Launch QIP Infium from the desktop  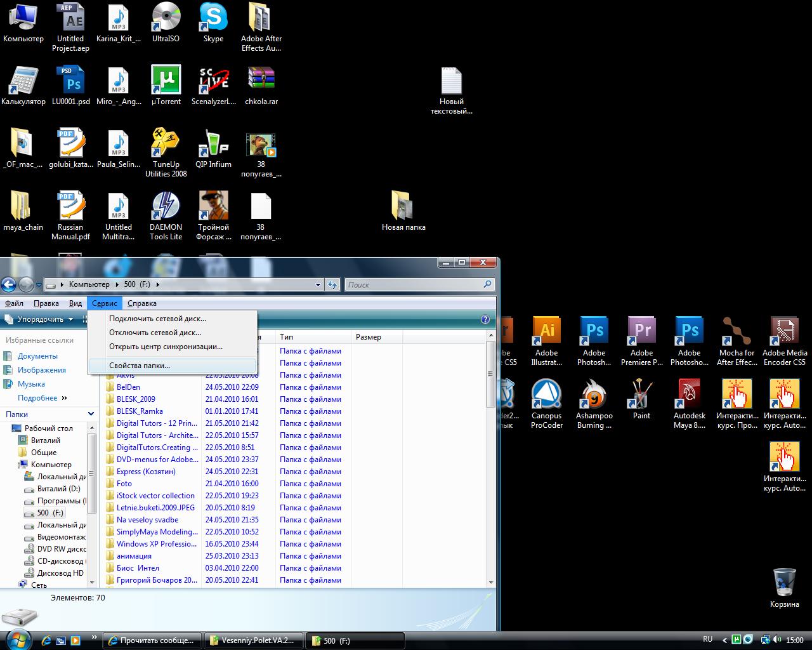tap(213, 149)
